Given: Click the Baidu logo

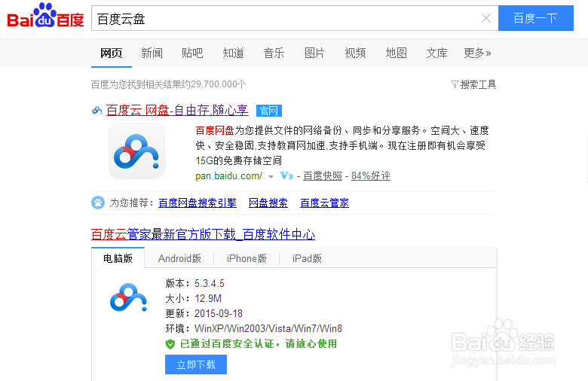Looking at the screenshot, I should pos(45,16).
